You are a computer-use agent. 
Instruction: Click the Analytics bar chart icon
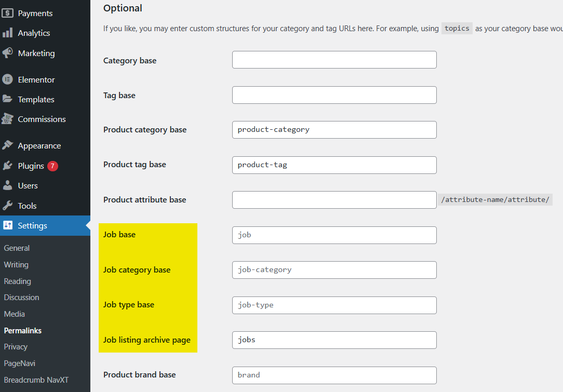[x=8, y=33]
